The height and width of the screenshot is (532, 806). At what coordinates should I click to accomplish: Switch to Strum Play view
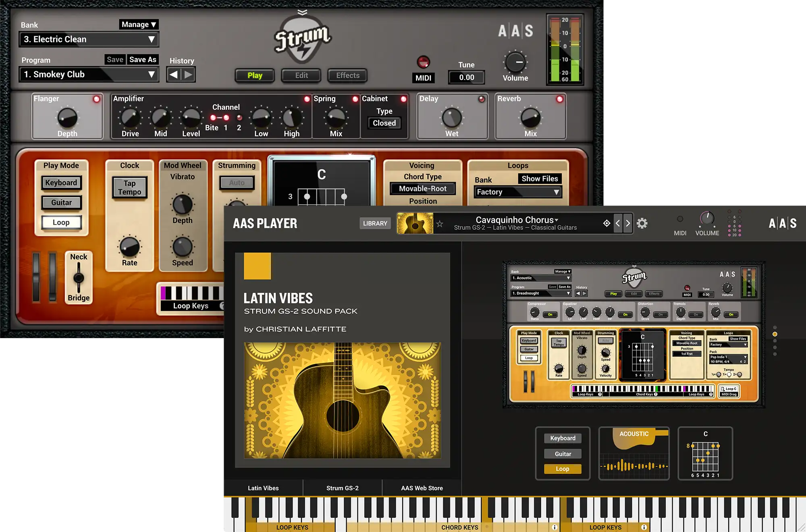click(x=255, y=75)
